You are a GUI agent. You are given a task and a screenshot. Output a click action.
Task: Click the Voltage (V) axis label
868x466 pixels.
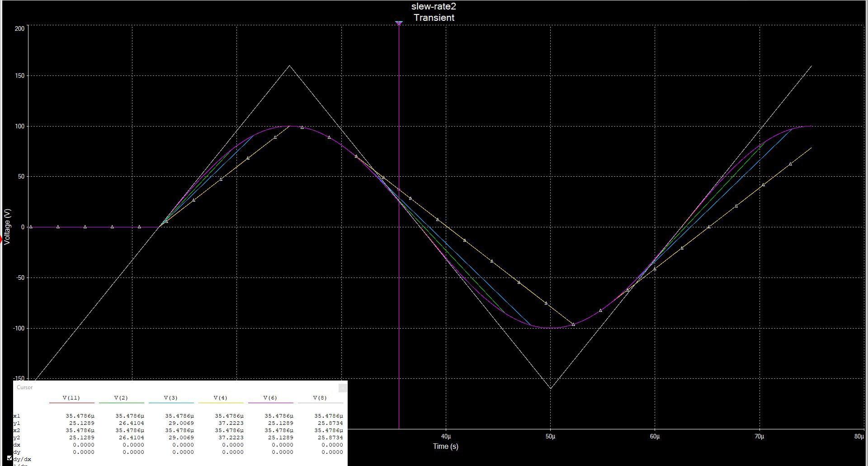click(7, 227)
